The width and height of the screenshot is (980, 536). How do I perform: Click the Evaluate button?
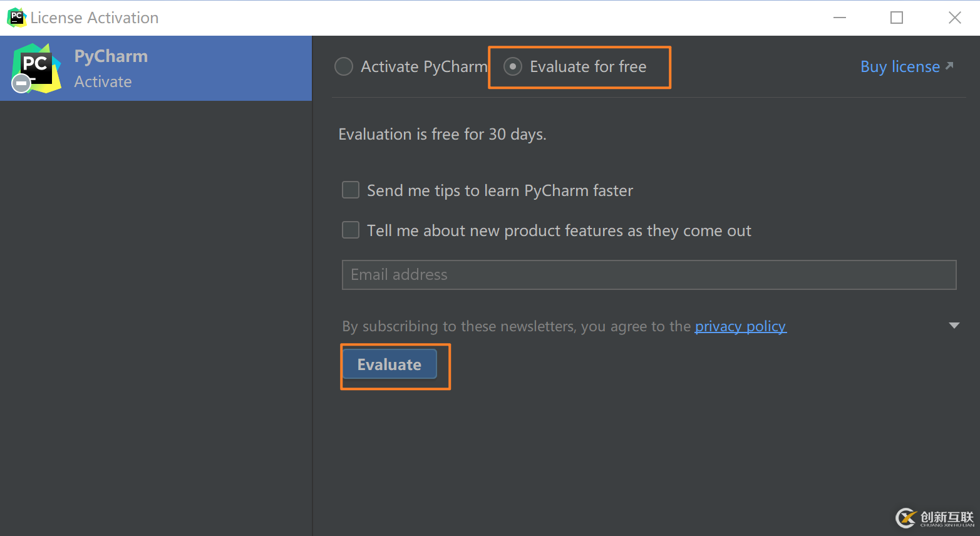point(389,364)
